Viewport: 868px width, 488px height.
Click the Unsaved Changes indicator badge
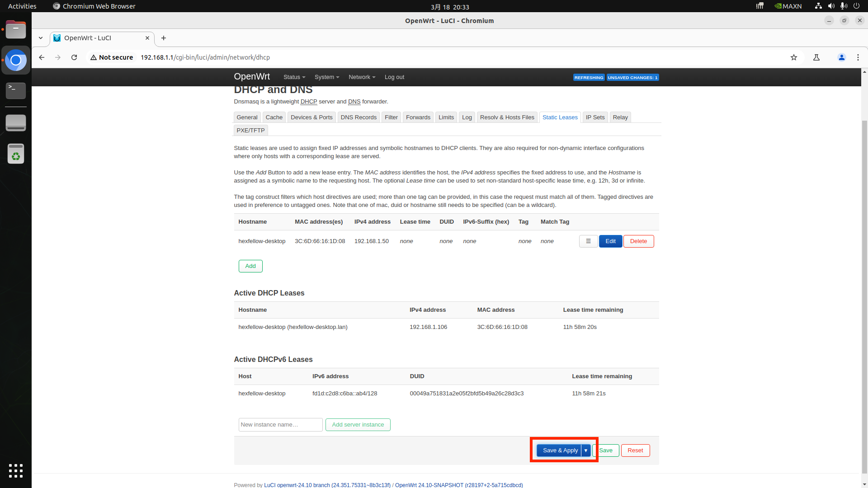click(x=632, y=78)
